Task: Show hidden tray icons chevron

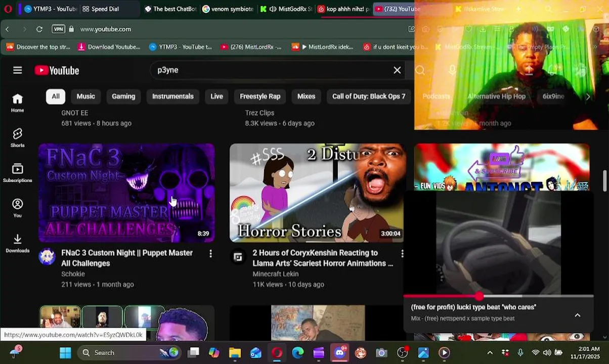Action: (490, 352)
